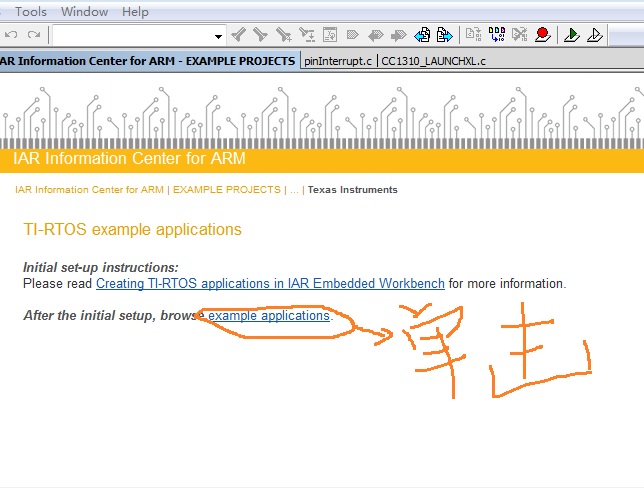Screen dimensions: 644x489
Task: Click the IAR Information Center for ARM breadcrumb
Action: tap(89, 190)
